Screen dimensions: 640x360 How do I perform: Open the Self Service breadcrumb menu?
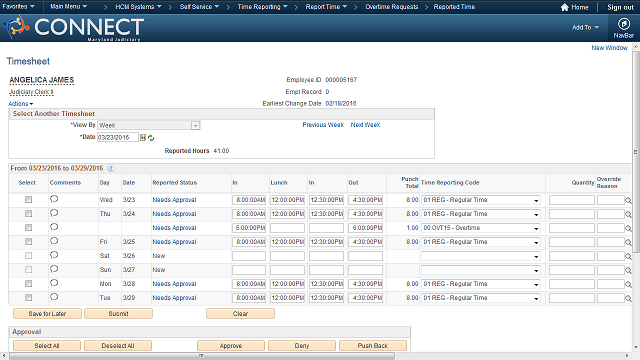pos(199,7)
